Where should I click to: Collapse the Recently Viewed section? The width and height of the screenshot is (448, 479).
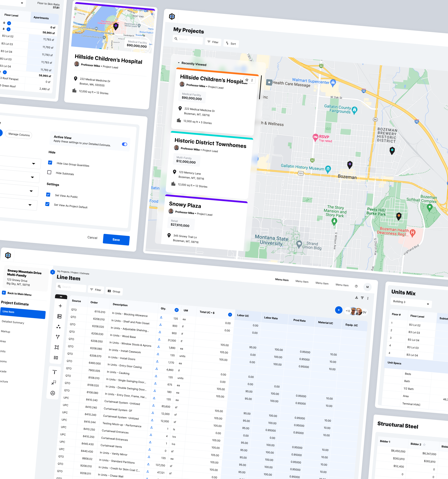pos(179,63)
